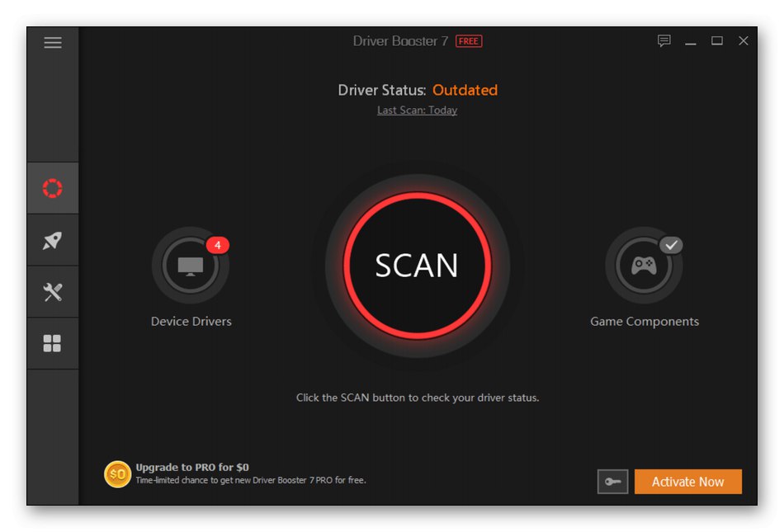Click the Outdated status text
784x532 pixels.
465,90
